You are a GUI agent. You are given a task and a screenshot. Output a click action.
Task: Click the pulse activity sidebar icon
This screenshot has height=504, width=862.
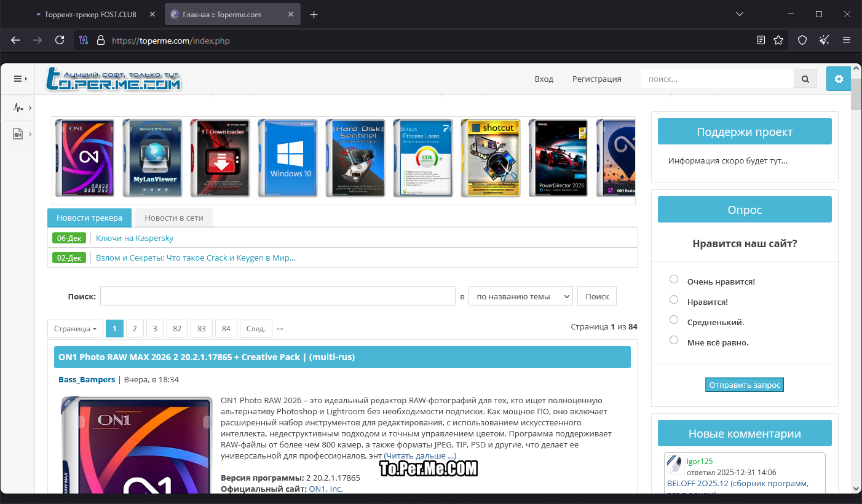point(18,108)
